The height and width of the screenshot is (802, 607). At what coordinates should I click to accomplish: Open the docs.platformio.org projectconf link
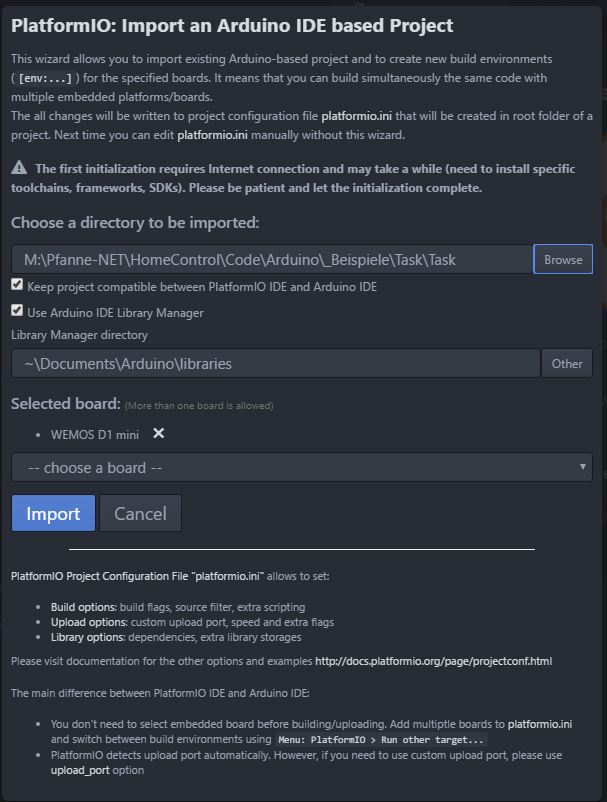tap(433, 661)
